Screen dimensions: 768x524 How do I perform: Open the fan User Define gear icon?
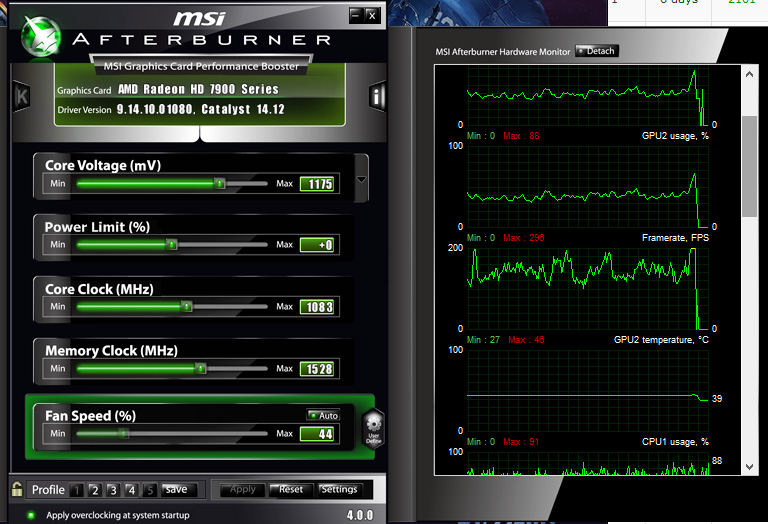[374, 428]
